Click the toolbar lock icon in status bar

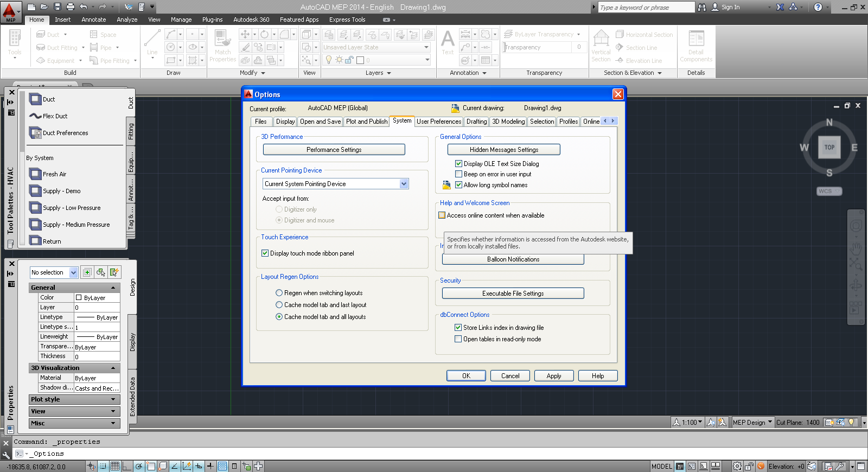tap(749, 466)
